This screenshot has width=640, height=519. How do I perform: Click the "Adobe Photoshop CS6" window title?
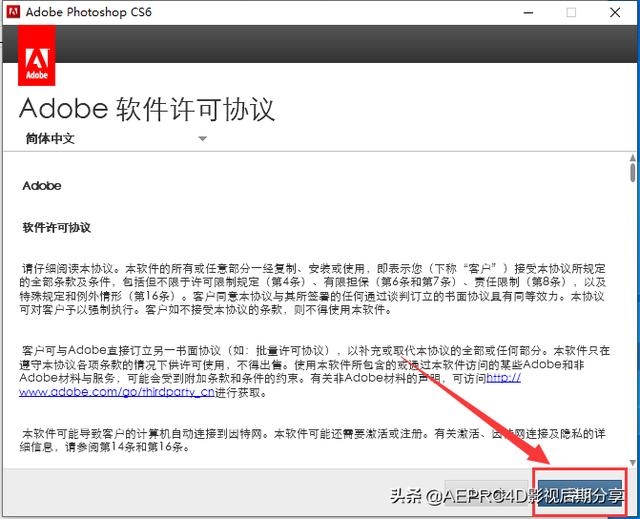pos(89,12)
